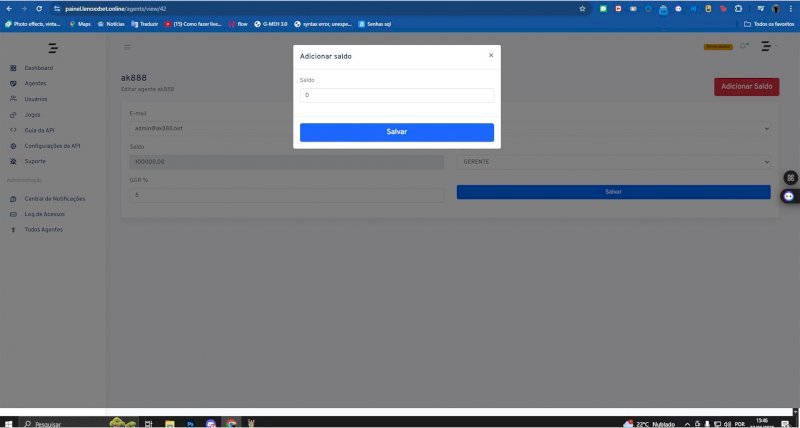
Task: Open Guia da API in the sidebar
Action: [x=39, y=130]
